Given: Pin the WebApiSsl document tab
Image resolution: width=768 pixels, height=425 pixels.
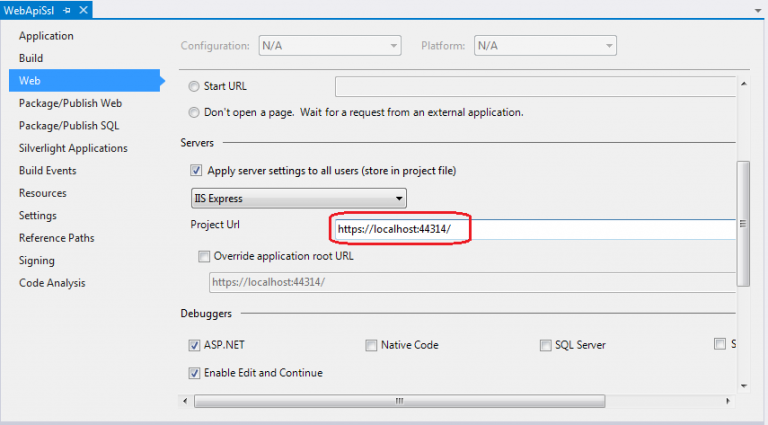Looking at the screenshot, I should click(x=67, y=10).
